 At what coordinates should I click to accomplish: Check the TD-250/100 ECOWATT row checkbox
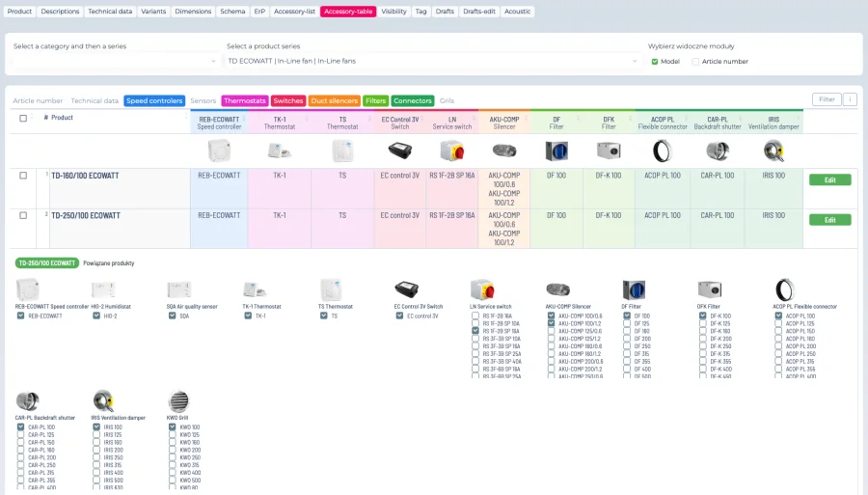[23, 215]
